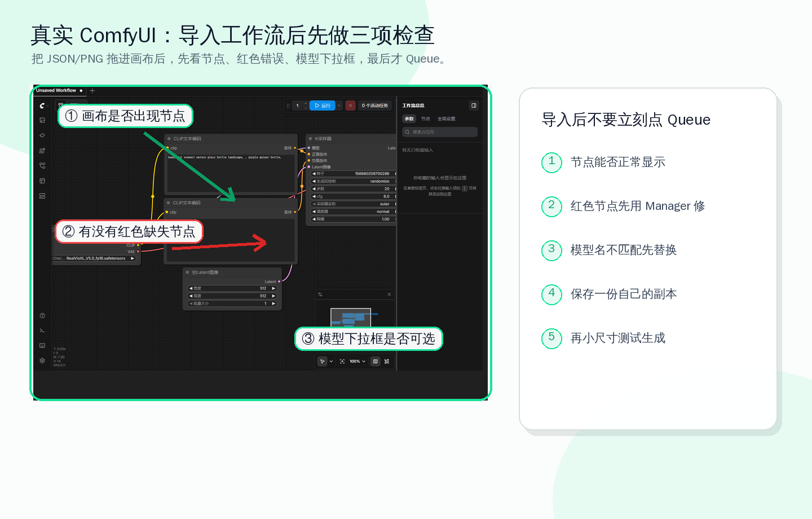Select the cursor select-mode tool in bottom toolbar
Image resolution: width=812 pixels, height=519 pixels.
(x=323, y=361)
